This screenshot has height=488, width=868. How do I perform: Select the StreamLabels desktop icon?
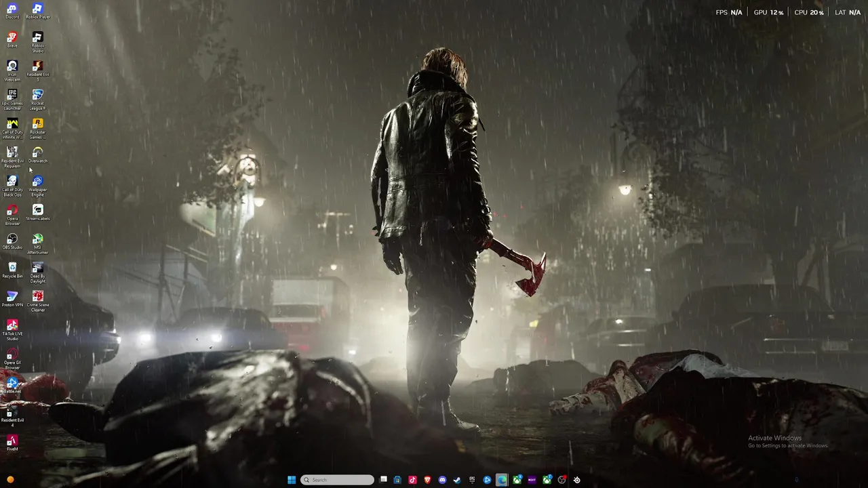(38, 213)
